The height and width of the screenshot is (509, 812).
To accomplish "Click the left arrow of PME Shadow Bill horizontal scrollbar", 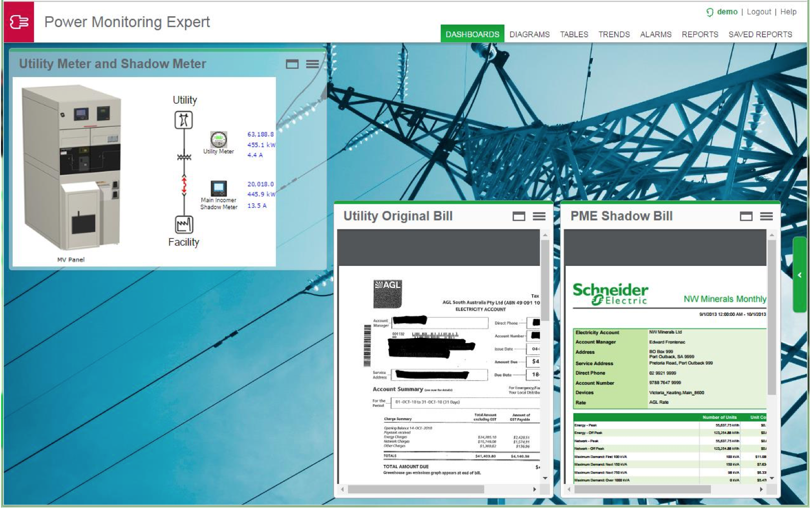I will point(569,489).
